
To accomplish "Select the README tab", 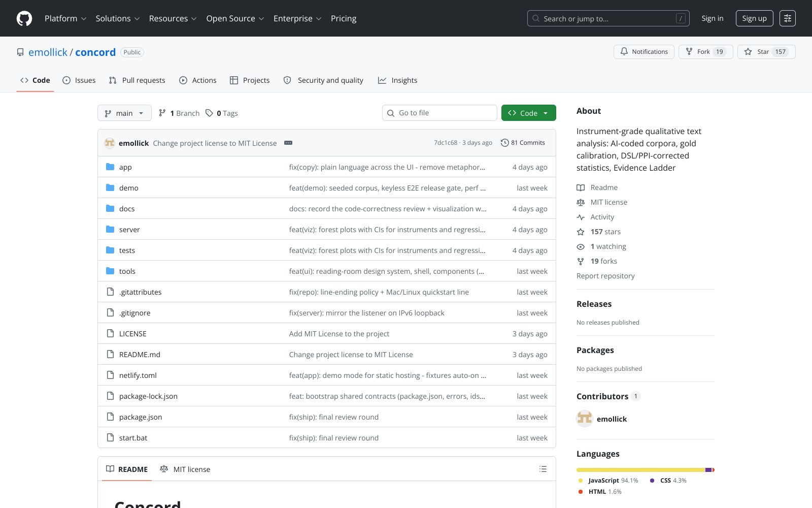I will click(127, 469).
